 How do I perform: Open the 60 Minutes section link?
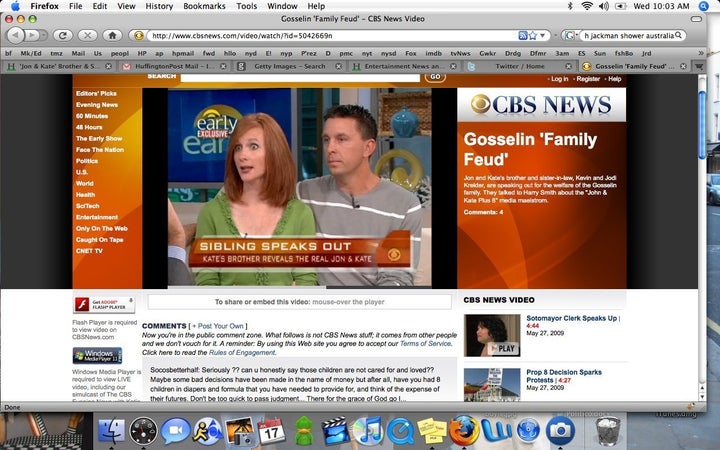[x=92, y=116]
